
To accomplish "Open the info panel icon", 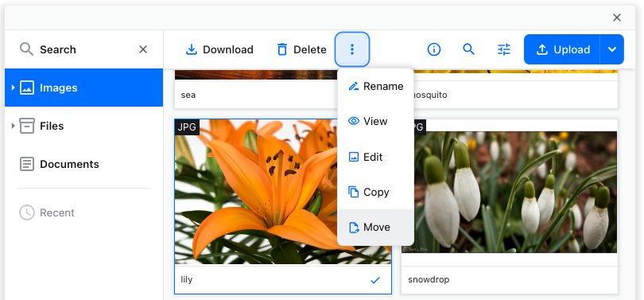I will [x=434, y=49].
